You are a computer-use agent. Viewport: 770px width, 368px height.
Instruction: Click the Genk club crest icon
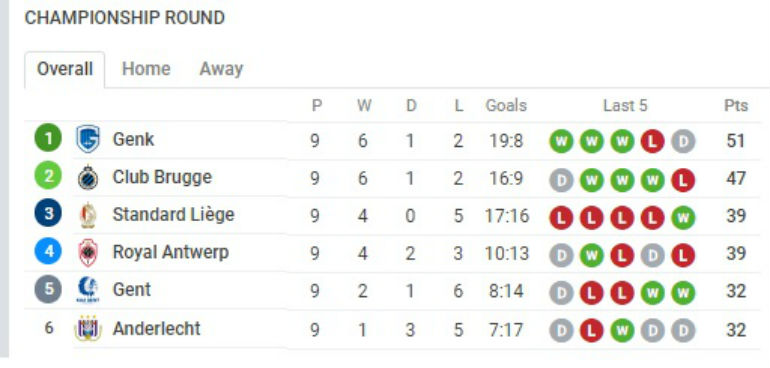coord(88,140)
